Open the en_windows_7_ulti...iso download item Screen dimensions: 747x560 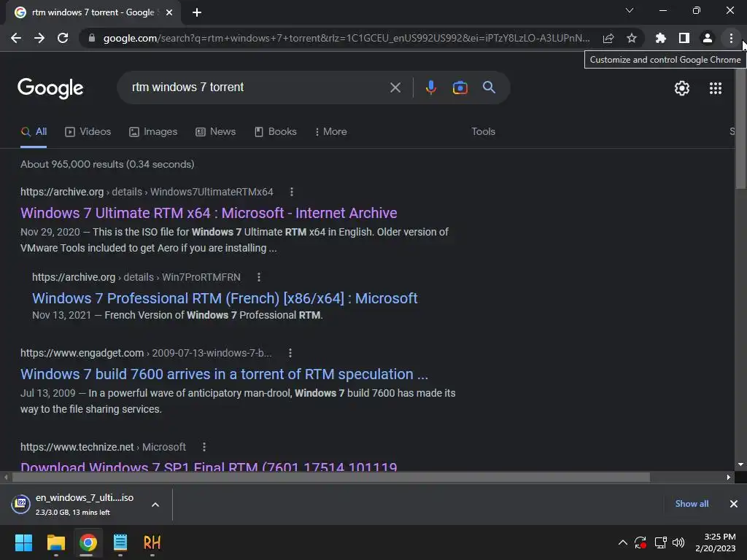click(x=76, y=505)
